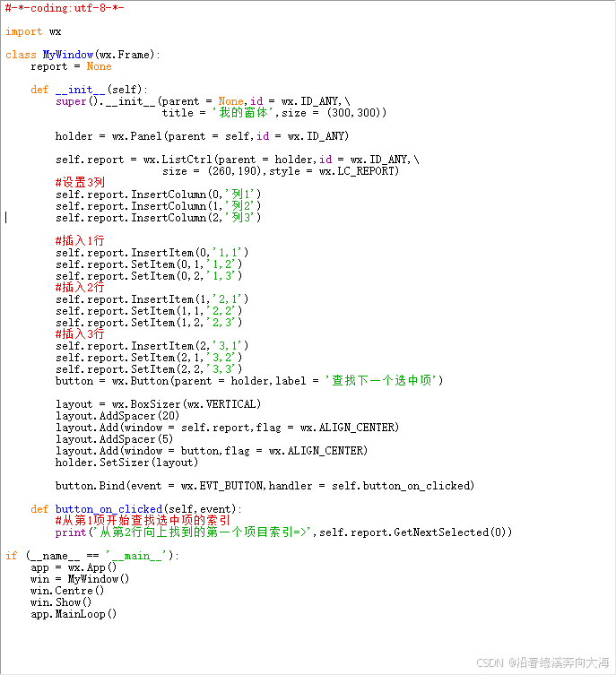
Task: Click the 'holder.SetSizer(layout)' line
Action: coord(126,462)
